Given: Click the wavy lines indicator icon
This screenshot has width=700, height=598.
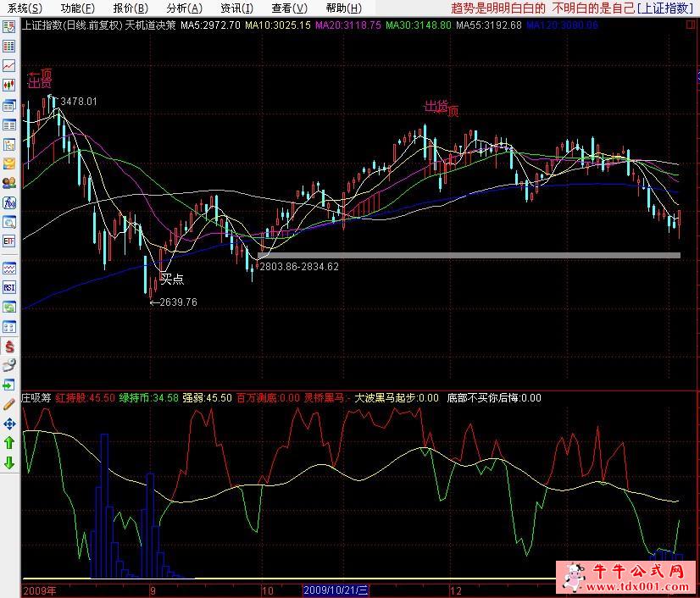Looking at the screenshot, I should click(9, 269).
